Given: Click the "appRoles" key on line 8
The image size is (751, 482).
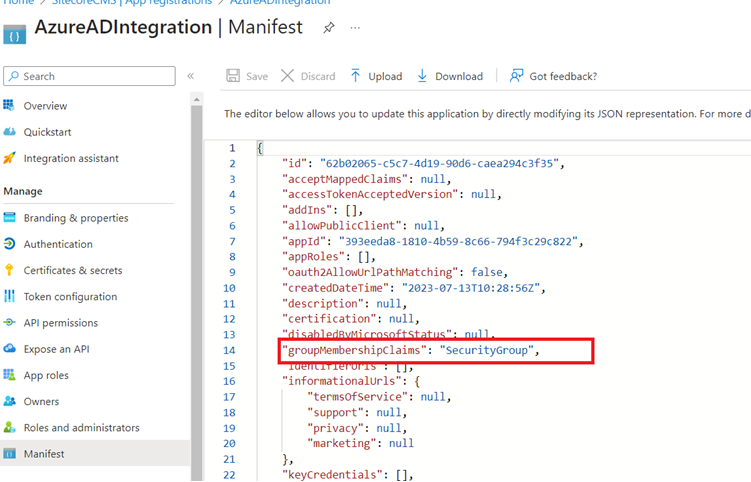Looking at the screenshot, I should 313,256.
